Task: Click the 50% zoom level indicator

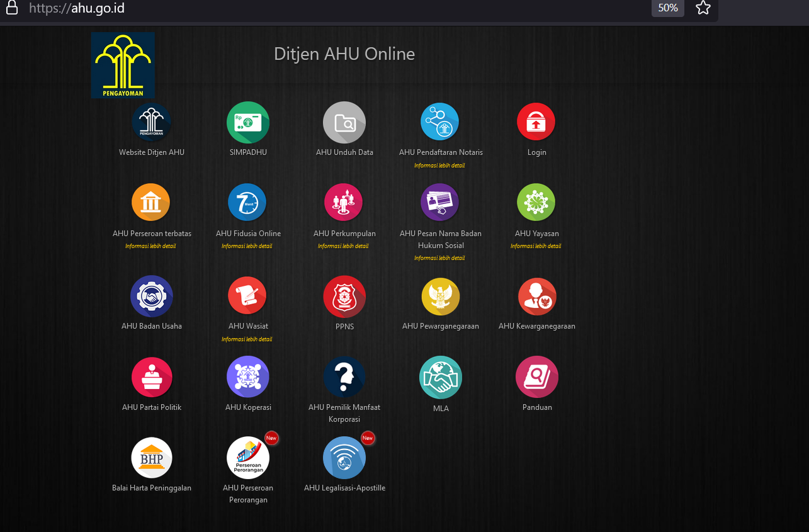Action: 668,8
